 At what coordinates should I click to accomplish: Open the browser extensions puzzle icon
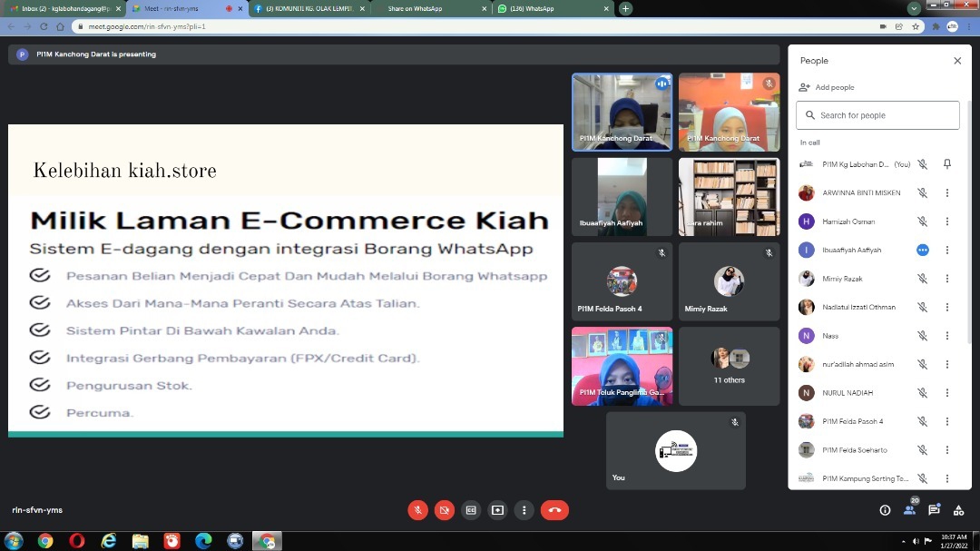(x=936, y=26)
